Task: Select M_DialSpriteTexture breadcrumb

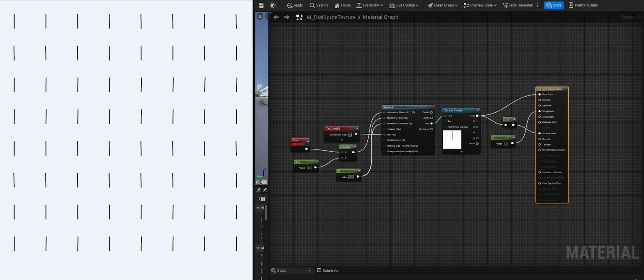Action: (331, 17)
